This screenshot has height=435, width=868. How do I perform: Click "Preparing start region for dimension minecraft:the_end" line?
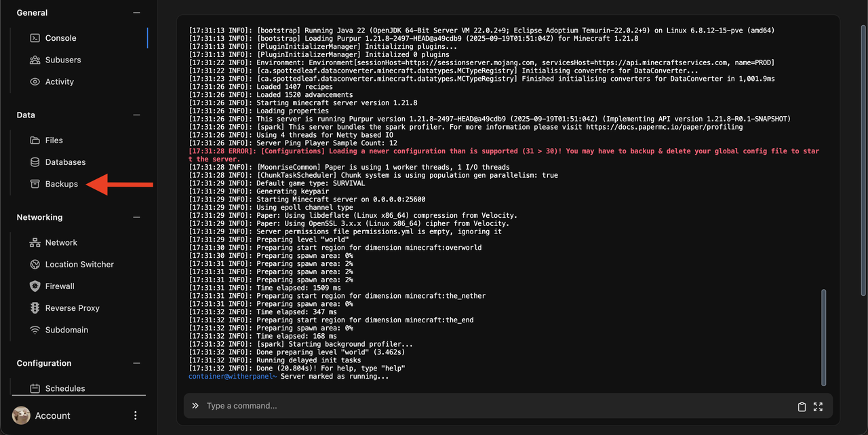click(x=331, y=320)
